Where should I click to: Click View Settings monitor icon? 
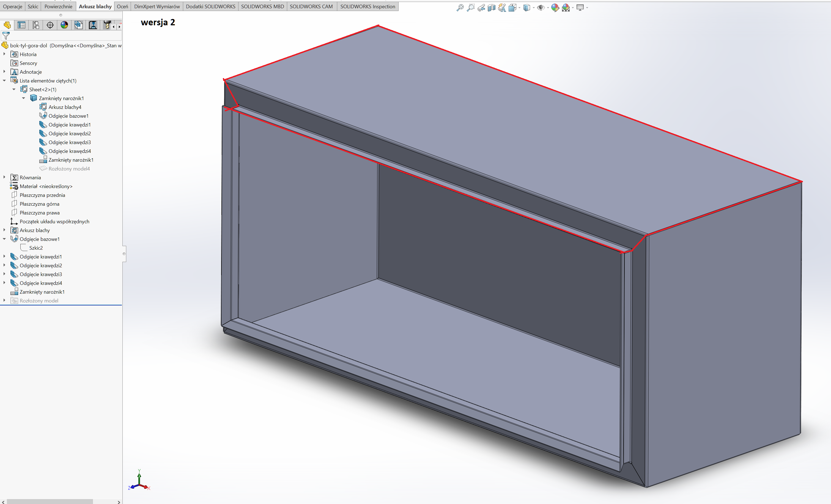[x=580, y=7]
